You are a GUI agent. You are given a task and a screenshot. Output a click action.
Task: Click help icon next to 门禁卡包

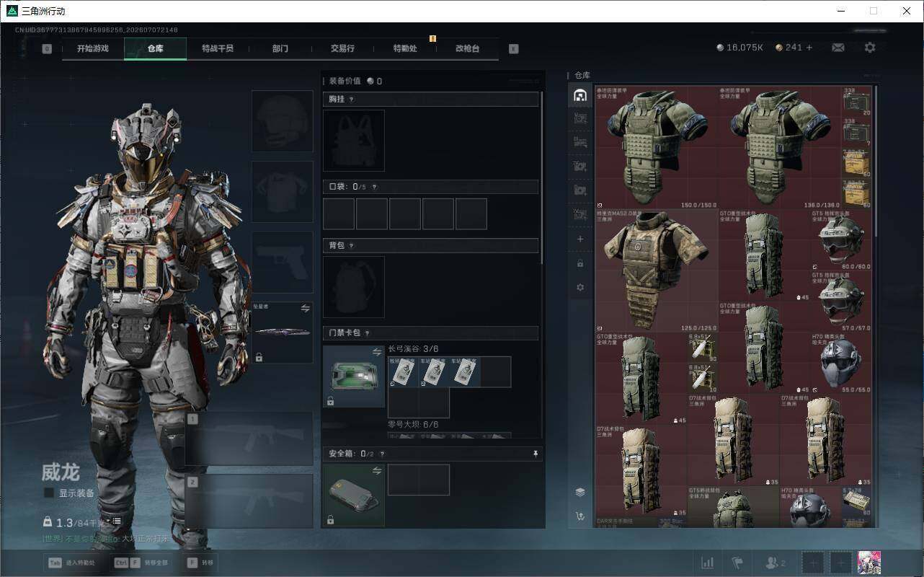tap(368, 333)
